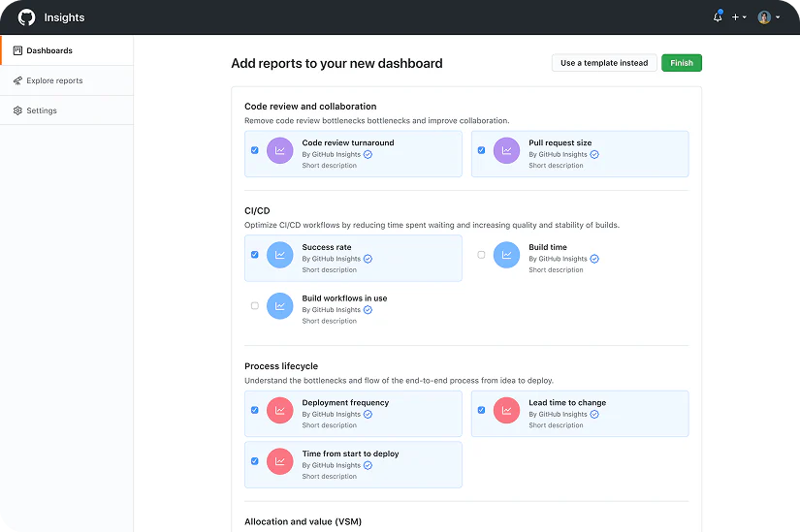This screenshot has height=532, width=800.
Task: Click By GitHub Insights under Build time
Action: point(558,259)
